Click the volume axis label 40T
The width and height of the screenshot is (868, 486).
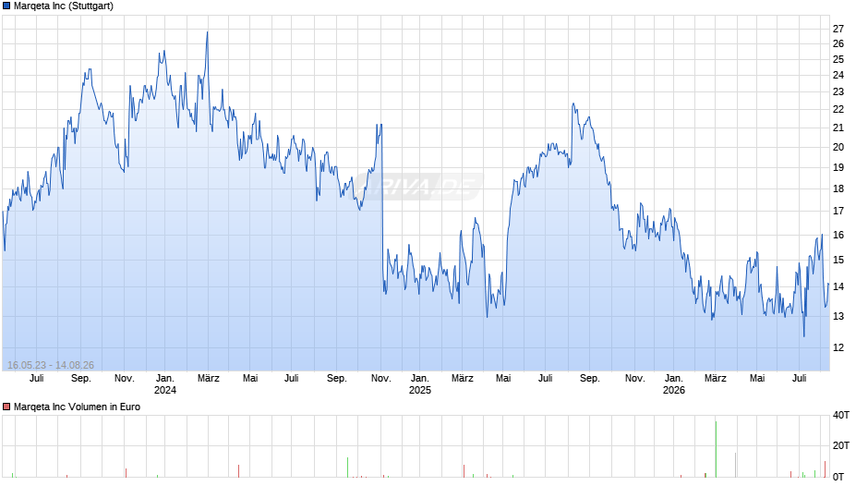point(841,415)
